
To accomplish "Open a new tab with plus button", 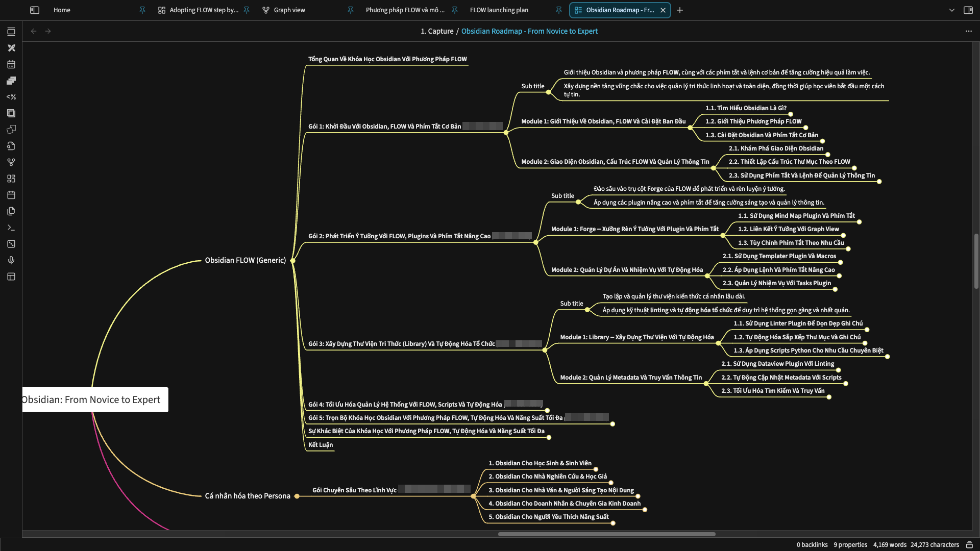I will pos(679,10).
